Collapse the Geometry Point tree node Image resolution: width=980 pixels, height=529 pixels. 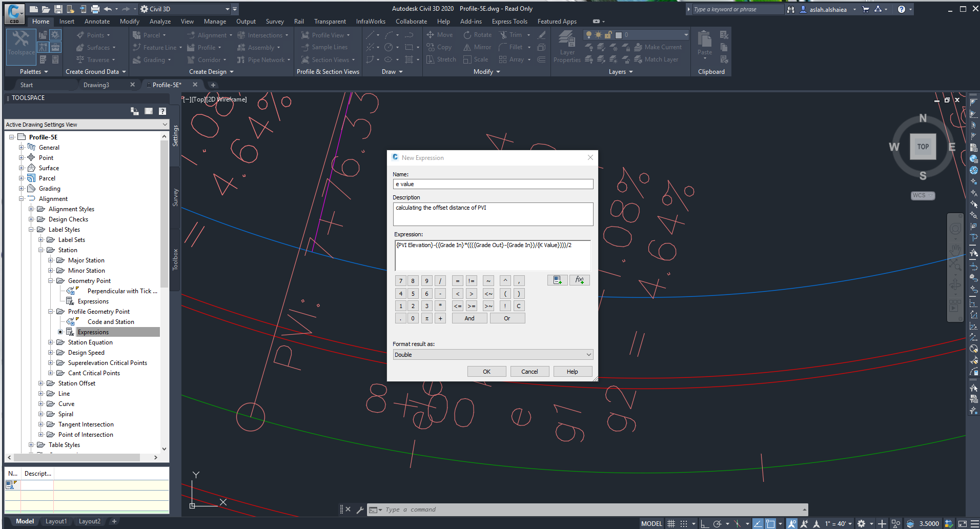tap(51, 280)
